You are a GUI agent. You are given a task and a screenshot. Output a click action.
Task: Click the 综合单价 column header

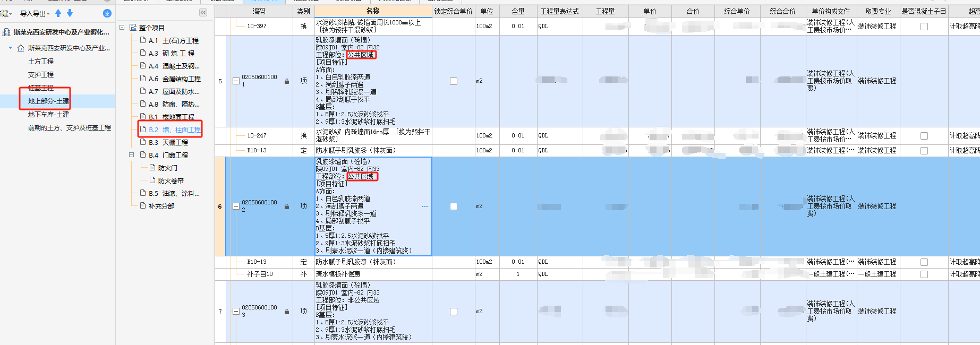pos(737,11)
